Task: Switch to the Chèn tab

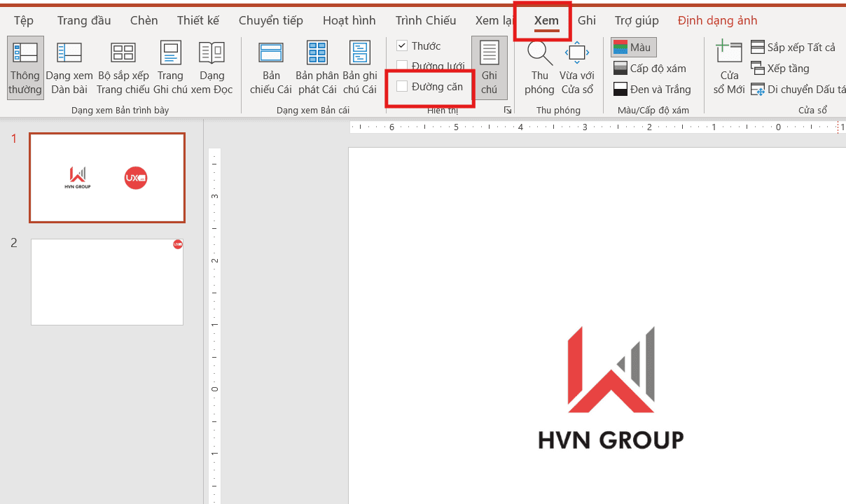Action: [144, 20]
